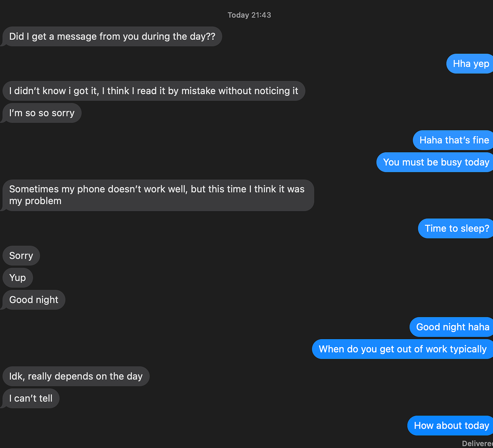Click the "Today 21:43" timestamp header
The height and width of the screenshot is (448, 493).
(x=249, y=15)
